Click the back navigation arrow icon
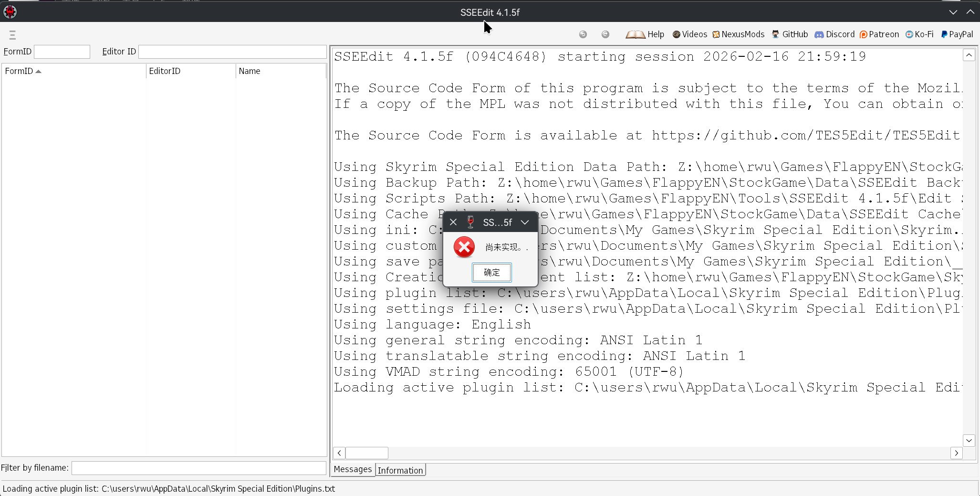 583,34
